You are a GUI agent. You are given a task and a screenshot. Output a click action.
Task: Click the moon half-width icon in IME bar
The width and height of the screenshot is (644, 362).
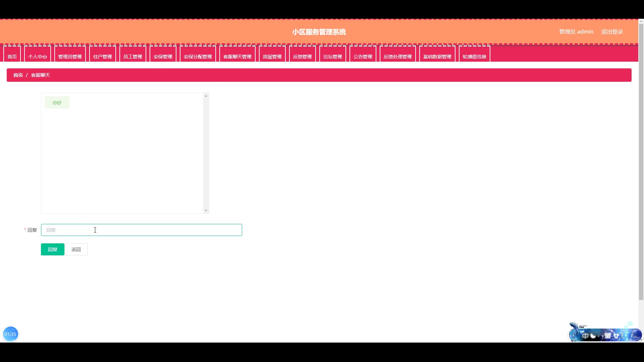(593, 336)
